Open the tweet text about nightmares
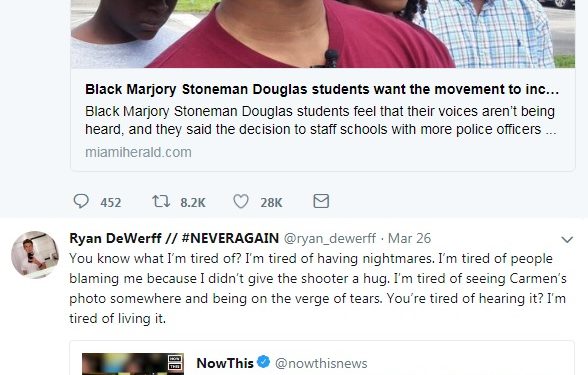The height and width of the screenshot is (375, 588). pos(318,288)
